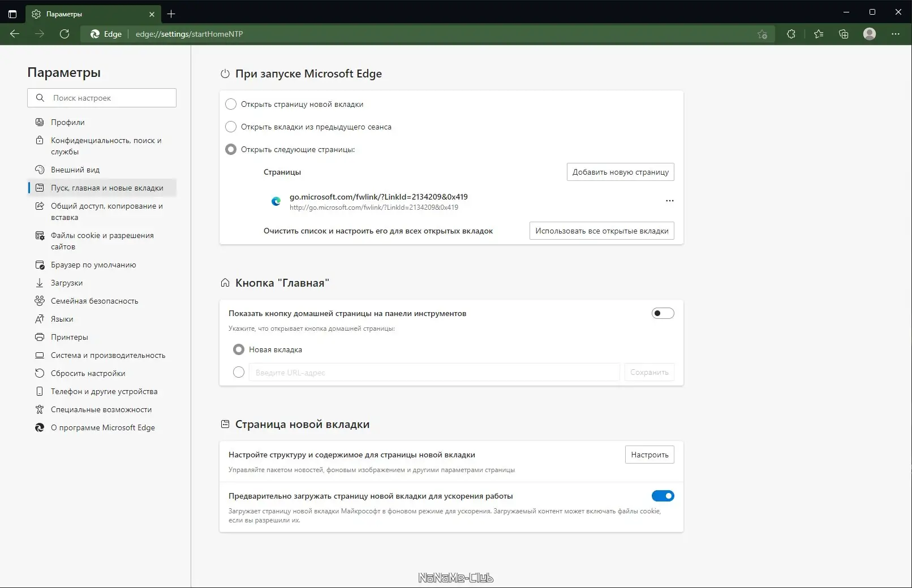Go to 'Загрузки' settings section

(x=66, y=283)
